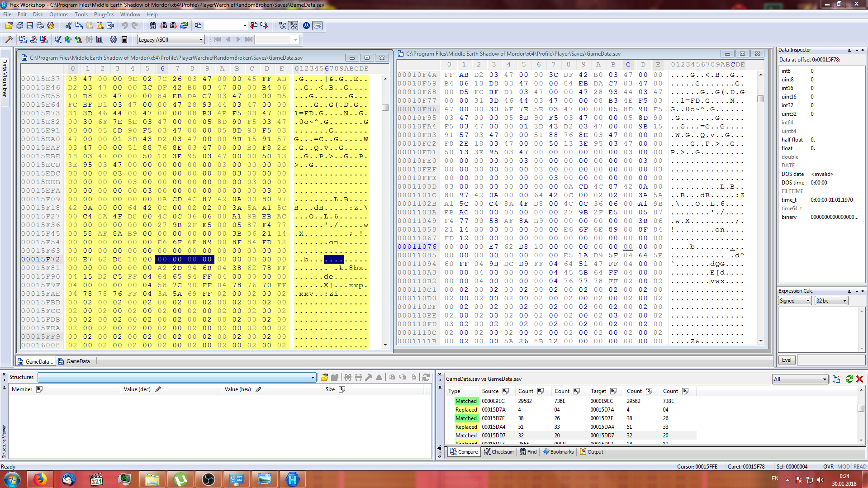Open the All filter dropdown in compare results
Viewport: 868px width, 488px height.
(800, 379)
